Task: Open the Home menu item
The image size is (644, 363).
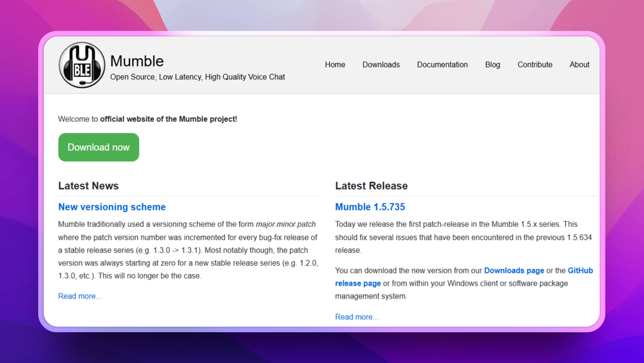Action: click(335, 64)
